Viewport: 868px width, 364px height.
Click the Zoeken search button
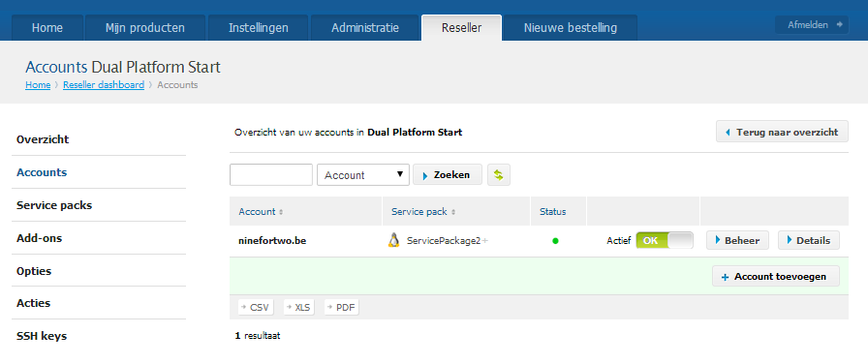[448, 175]
